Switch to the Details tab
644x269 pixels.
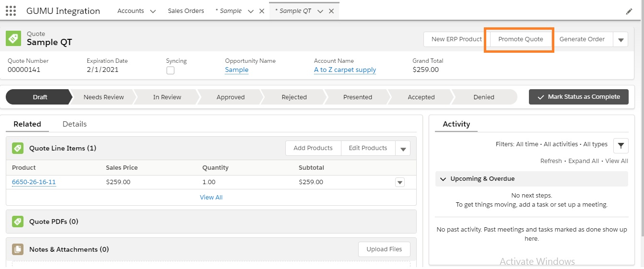click(x=74, y=124)
